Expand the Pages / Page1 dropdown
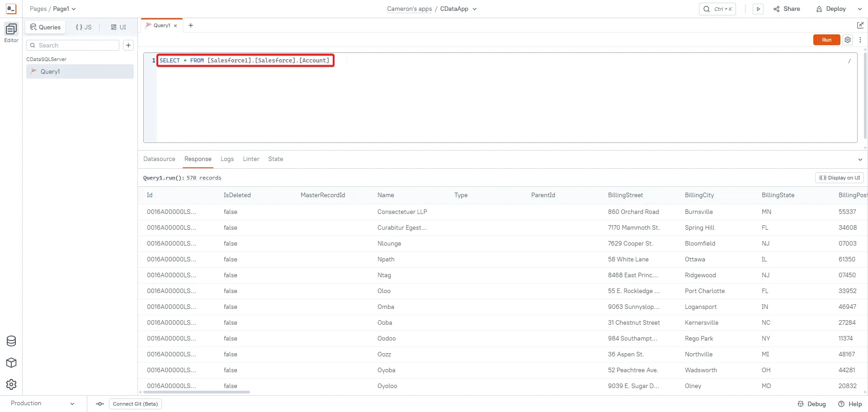Viewport: 868px width, 412px height. click(x=74, y=9)
